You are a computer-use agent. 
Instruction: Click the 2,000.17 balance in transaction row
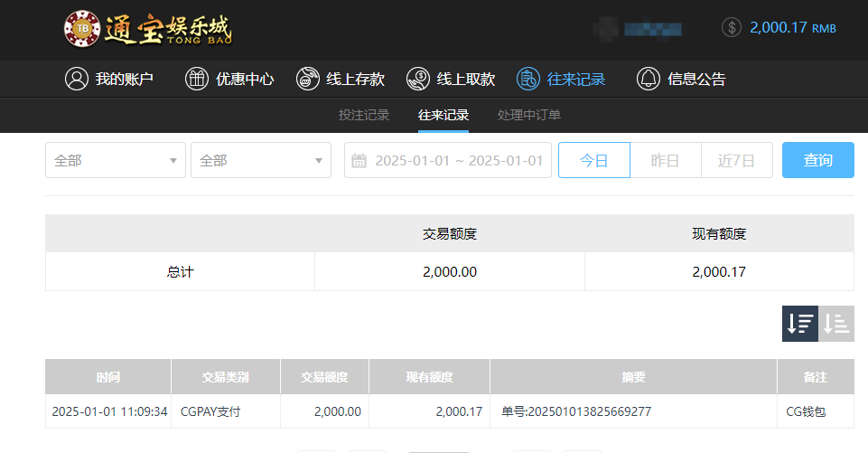click(x=459, y=411)
